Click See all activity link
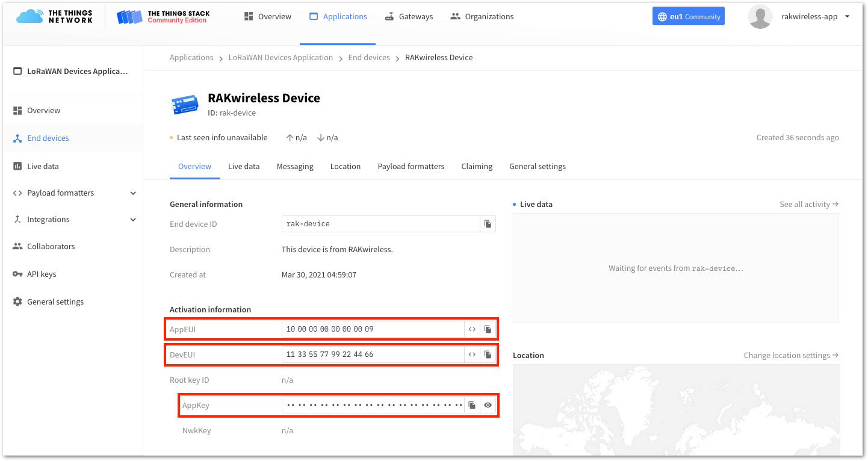The width and height of the screenshot is (868, 461). (809, 205)
